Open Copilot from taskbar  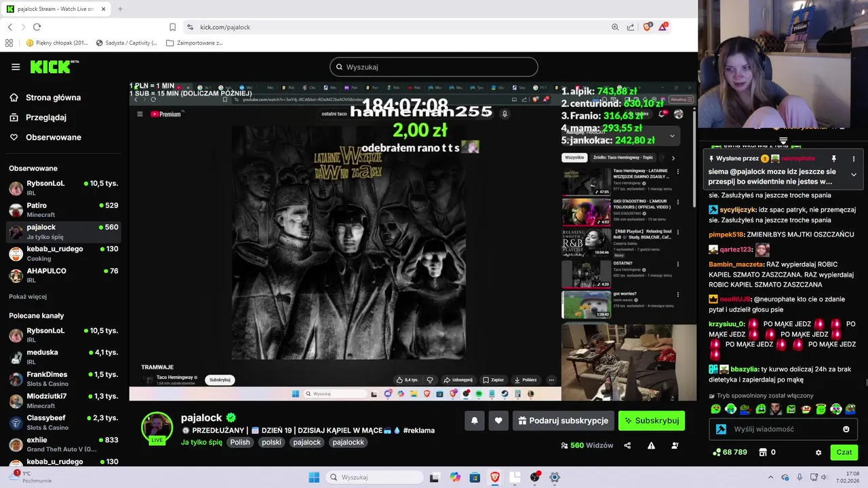click(x=455, y=477)
